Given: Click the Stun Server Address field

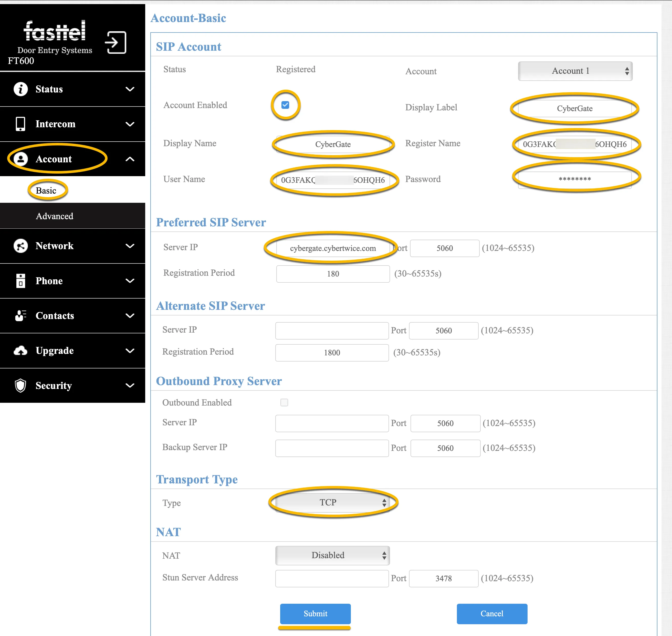Looking at the screenshot, I should pos(332,578).
